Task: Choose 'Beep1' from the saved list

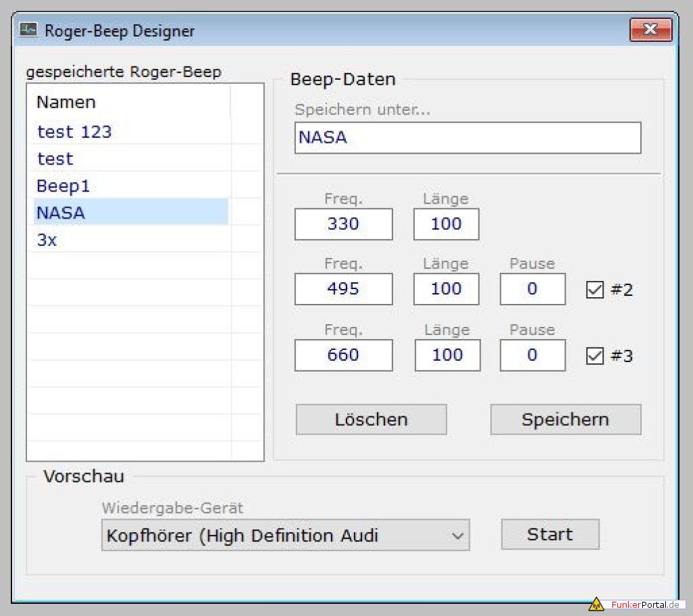Action: click(x=64, y=186)
